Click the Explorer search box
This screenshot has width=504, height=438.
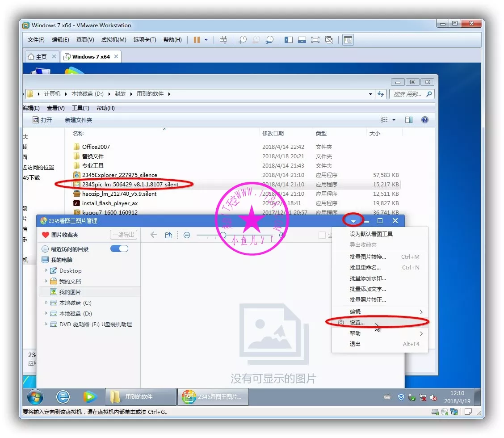click(407, 94)
